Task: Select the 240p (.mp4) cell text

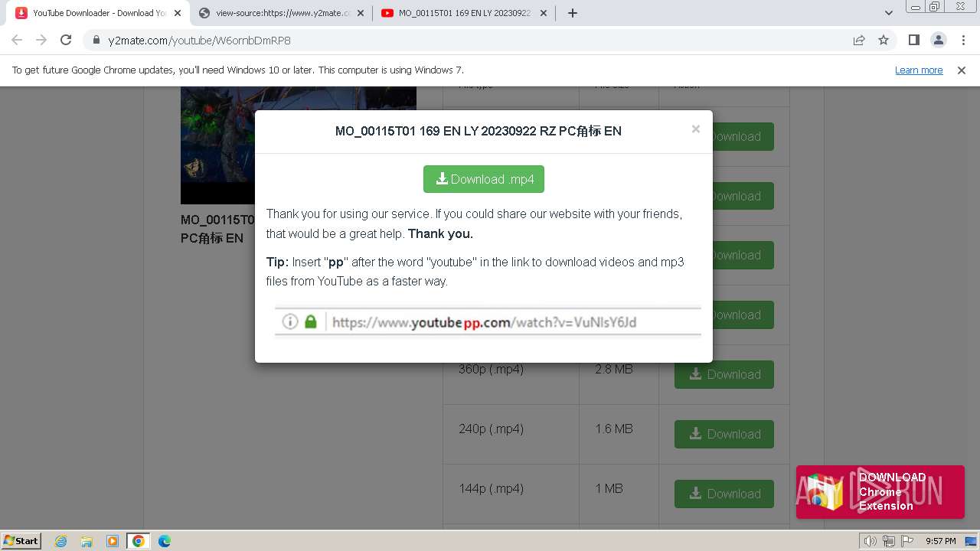Action: 491,429
